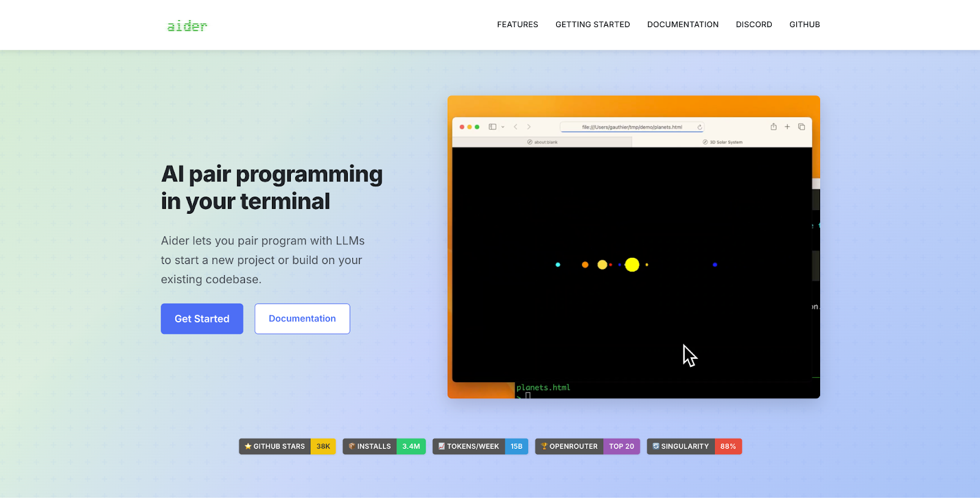The width and height of the screenshot is (980, 498).
Task: Click the planets.html address bar in the demo
Action: (x=631, y=127)
